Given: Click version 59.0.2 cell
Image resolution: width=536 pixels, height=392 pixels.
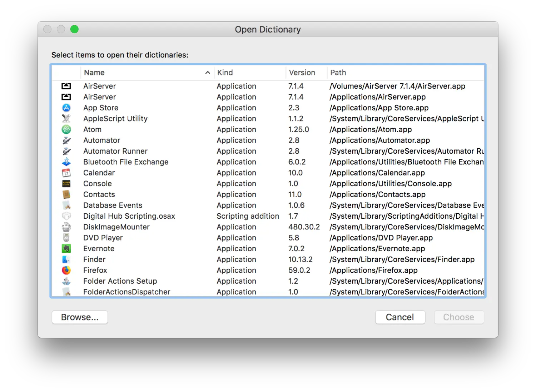Looking at the screenshot, I should pyautogui.click(x=299, y=270).
